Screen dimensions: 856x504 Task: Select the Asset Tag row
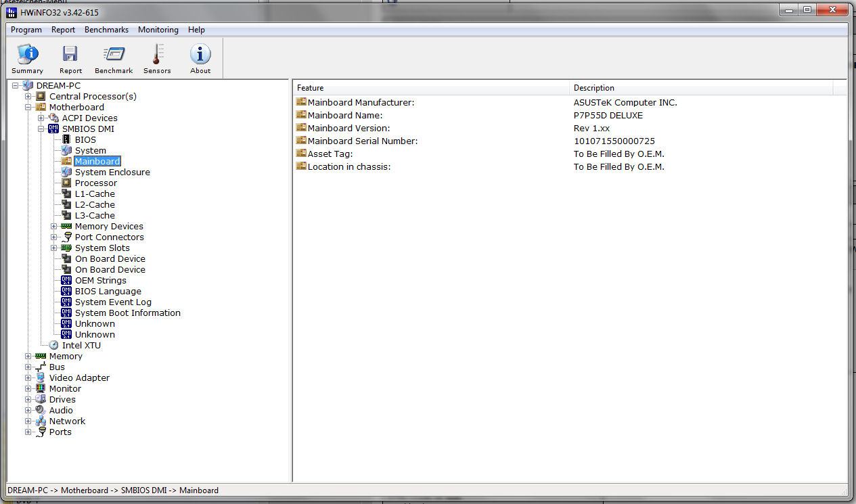click(570, 154)
